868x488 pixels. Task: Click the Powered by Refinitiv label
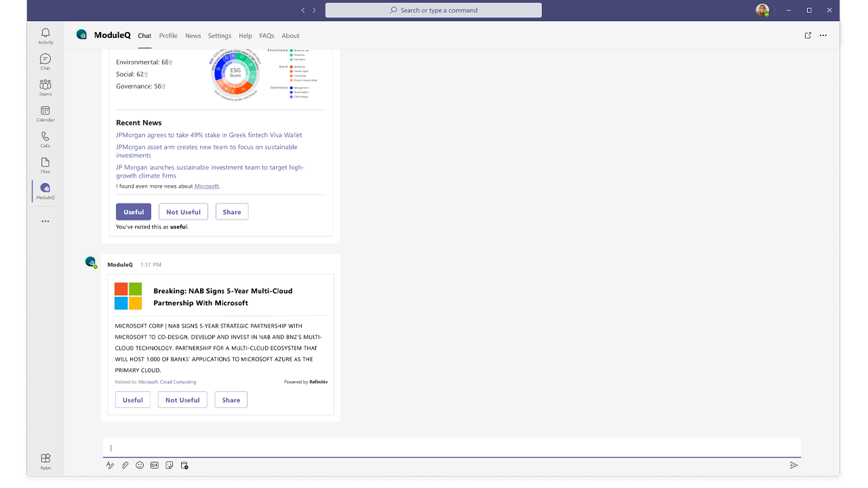point(306,382)
